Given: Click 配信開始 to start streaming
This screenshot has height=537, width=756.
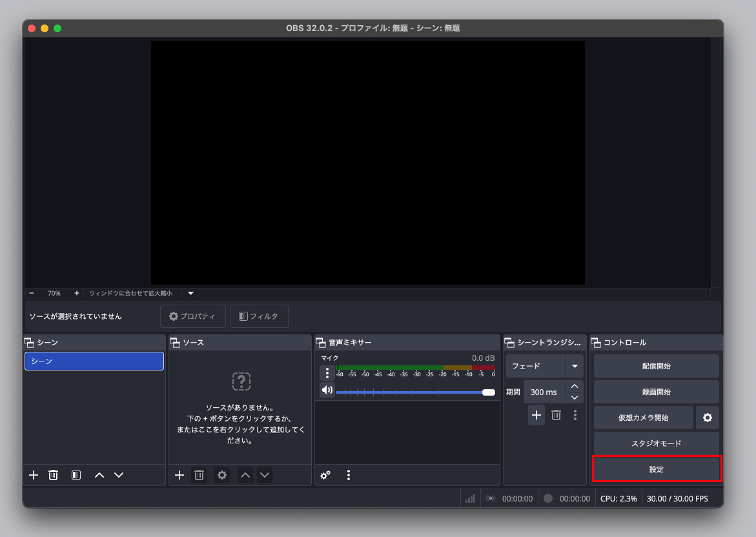Looking at the screenshot, I should pos(656,366).
